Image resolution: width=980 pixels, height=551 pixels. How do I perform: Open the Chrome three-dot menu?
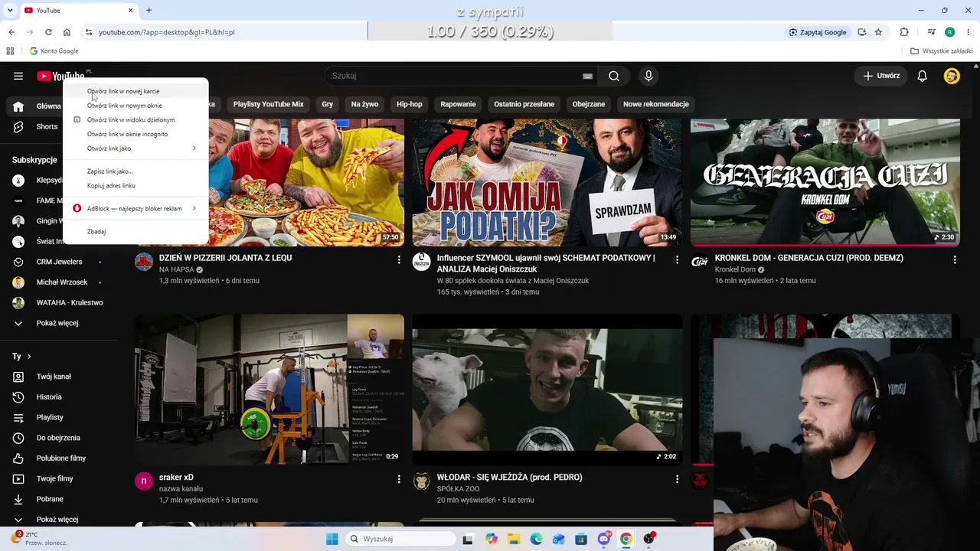point(969,32)
